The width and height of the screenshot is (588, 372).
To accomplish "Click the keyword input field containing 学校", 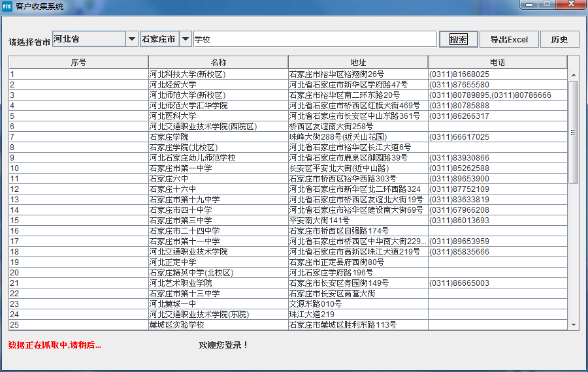I will [314, 39].
